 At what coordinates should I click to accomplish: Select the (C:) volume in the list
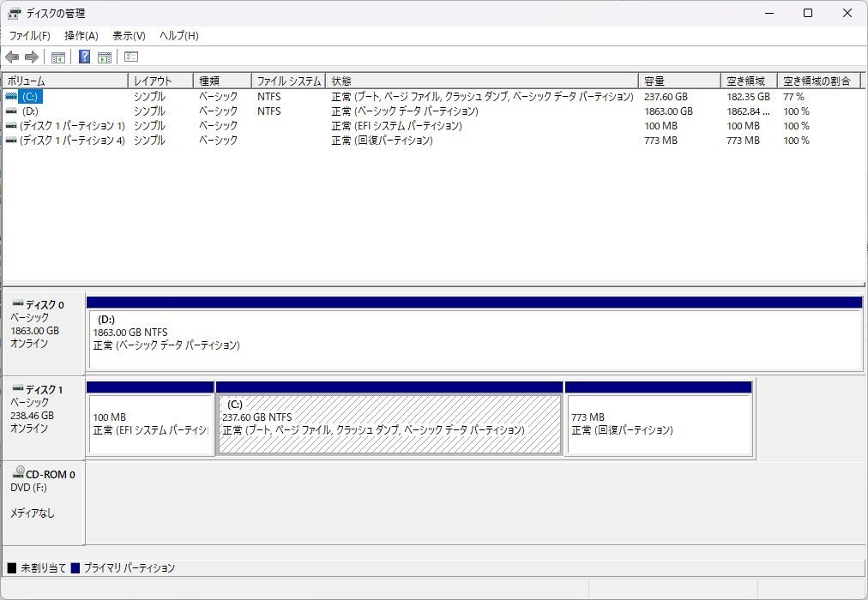(x=30, y=96)
